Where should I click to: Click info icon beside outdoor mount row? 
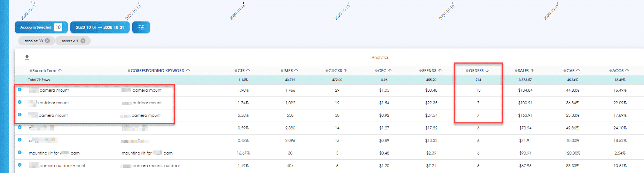point(20,102)
